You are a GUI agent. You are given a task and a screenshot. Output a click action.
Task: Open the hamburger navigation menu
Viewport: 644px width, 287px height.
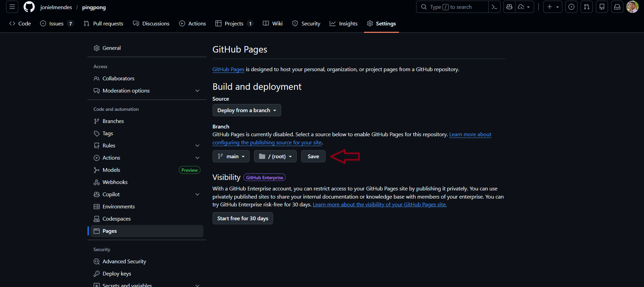pos(12,7)
